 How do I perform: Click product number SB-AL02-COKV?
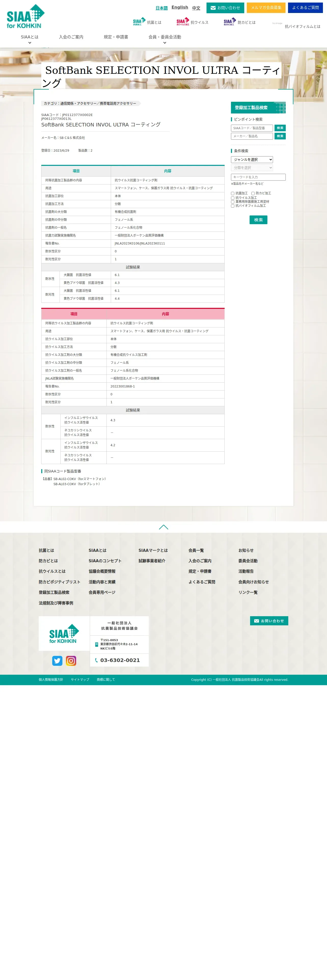(x=65, y=479)
